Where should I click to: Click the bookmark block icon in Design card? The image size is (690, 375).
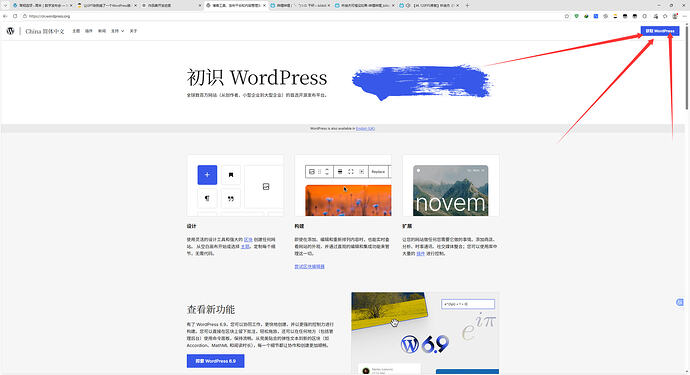click(x=231, y=175)
